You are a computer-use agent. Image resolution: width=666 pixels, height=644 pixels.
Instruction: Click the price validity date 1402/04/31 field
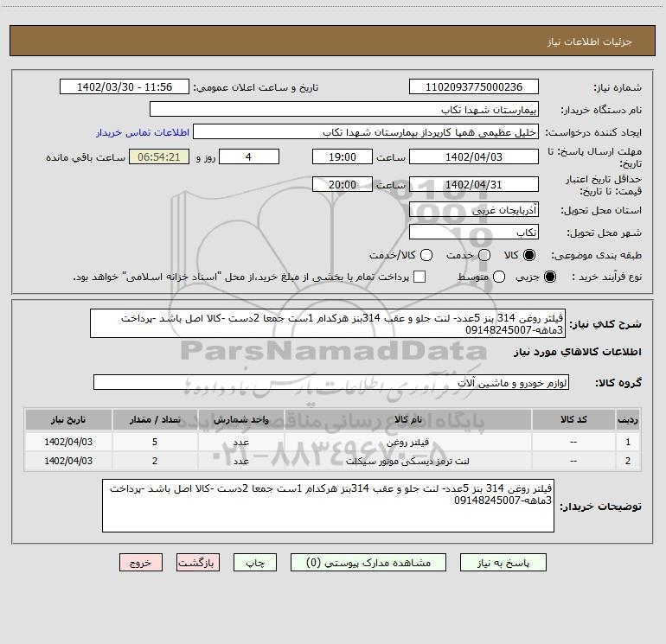click(x=474, y=184)
